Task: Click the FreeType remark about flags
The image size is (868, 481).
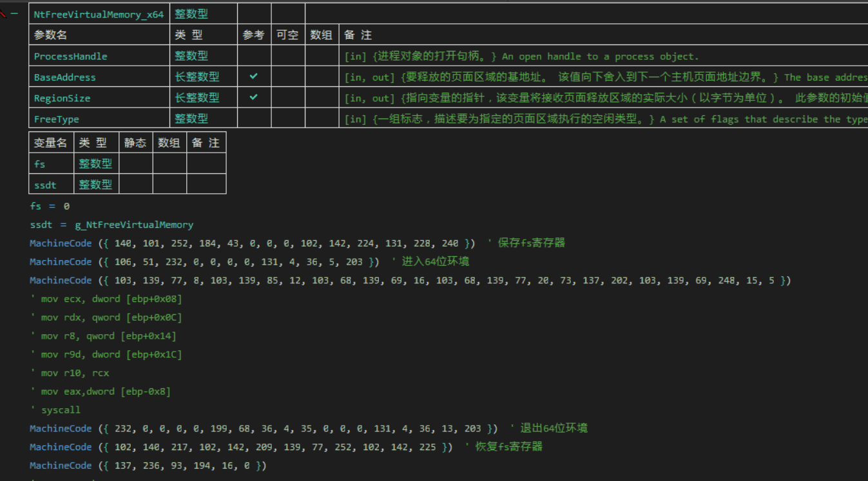Action: pos(606,119)
